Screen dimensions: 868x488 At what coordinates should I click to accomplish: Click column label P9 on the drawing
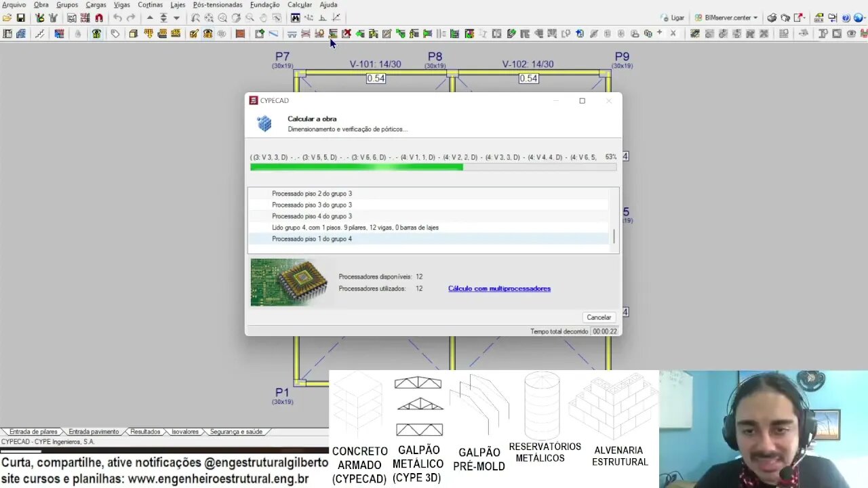622,57
